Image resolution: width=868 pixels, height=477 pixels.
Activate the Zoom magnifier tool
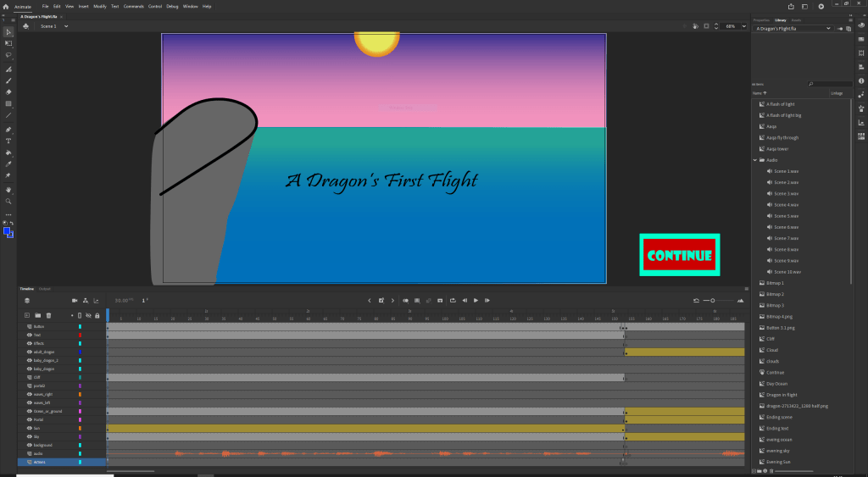point(8,202)
